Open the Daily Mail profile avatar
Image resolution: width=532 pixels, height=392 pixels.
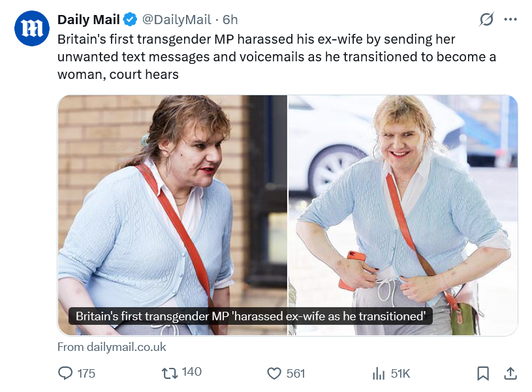tap(31, 28)
